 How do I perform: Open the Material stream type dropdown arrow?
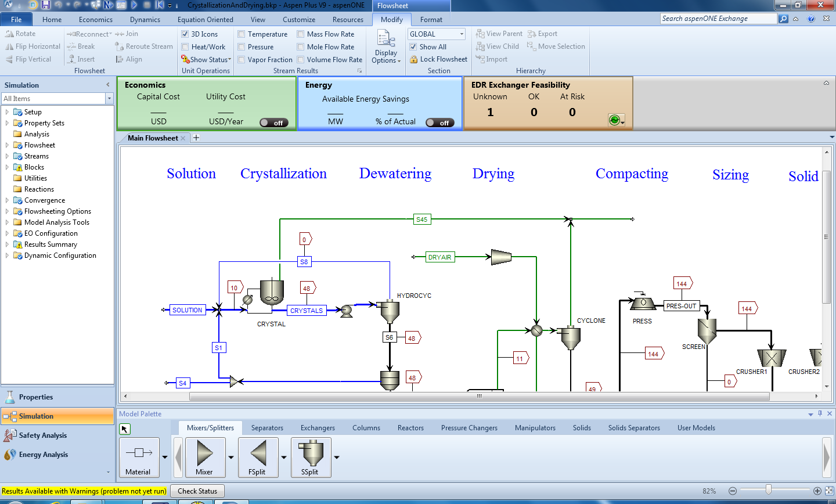coord(165,458)
